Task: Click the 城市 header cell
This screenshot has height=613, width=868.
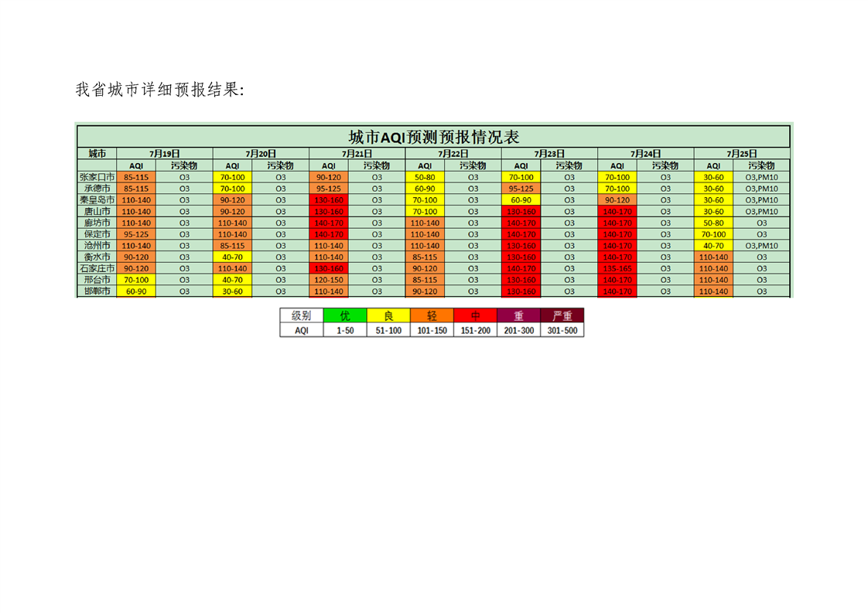Action: 97,154
